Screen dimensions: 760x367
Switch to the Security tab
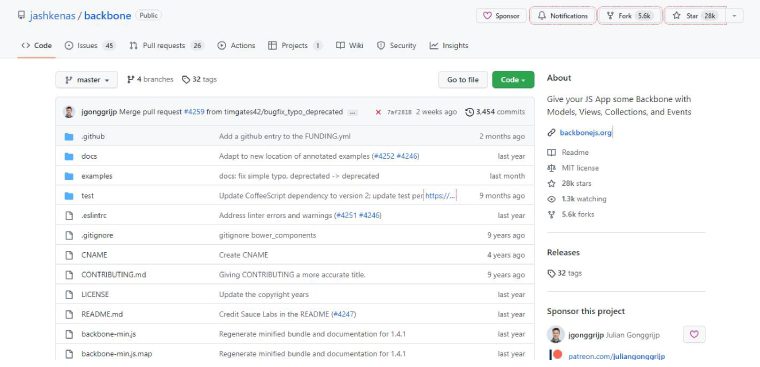396,46
